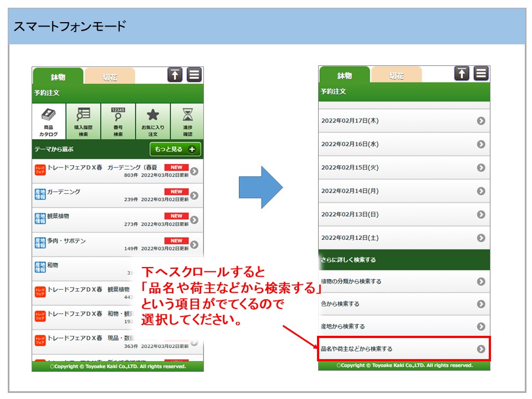Open お気に入り注文 star icon

(153, 121)
